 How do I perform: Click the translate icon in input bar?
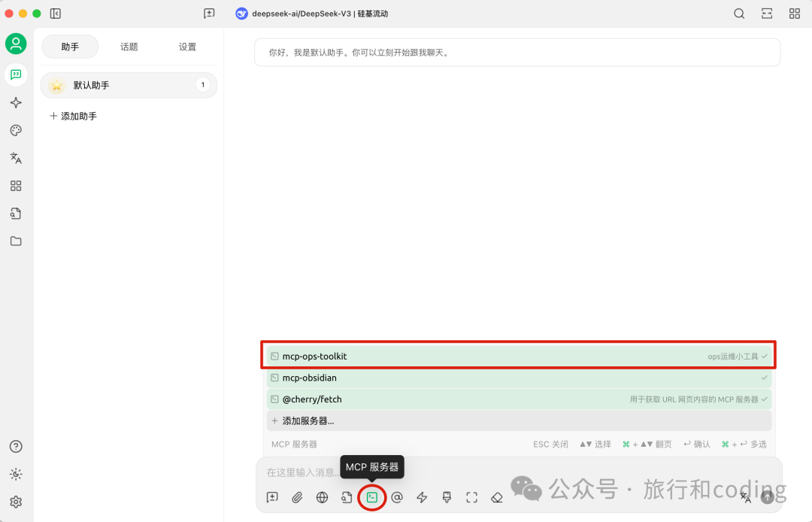pos(745,498)
